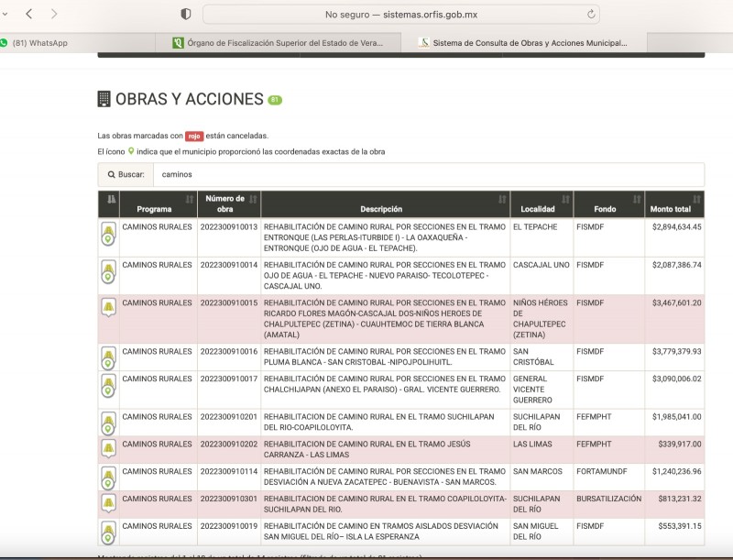Click the address bar
This screenshot has height=560, width=733.
click(x=400, y=15)
